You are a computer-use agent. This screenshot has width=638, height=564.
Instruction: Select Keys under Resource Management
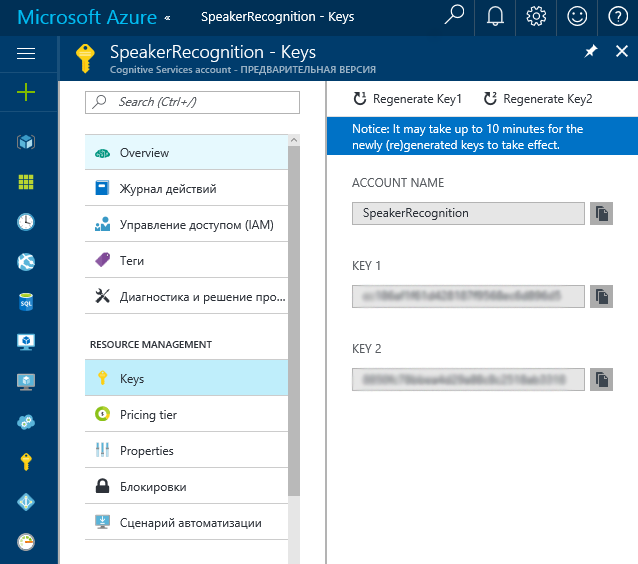186,378
